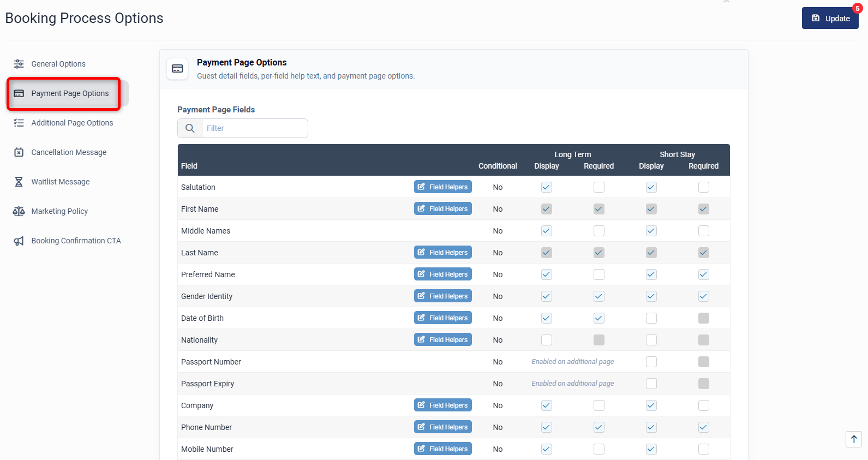Image resolution: width=868 pixels, height=460 pixels.
Task: Open Field Helpers for Mobile Number
Action: 443,449
